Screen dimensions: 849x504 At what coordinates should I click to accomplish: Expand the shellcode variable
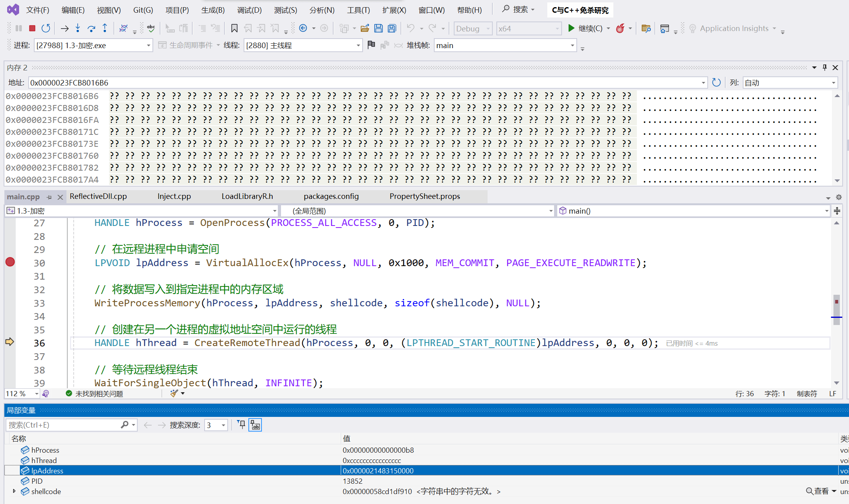coord(14,491)
